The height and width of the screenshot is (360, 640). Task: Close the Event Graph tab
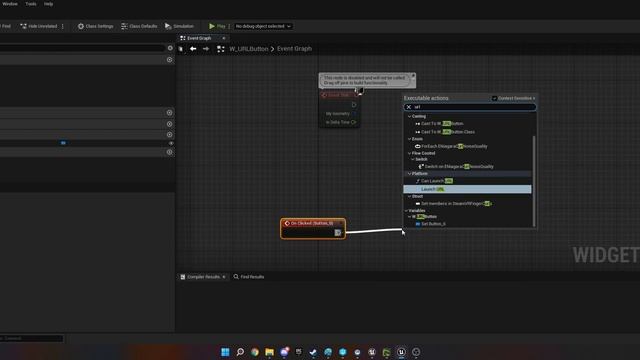224,38
